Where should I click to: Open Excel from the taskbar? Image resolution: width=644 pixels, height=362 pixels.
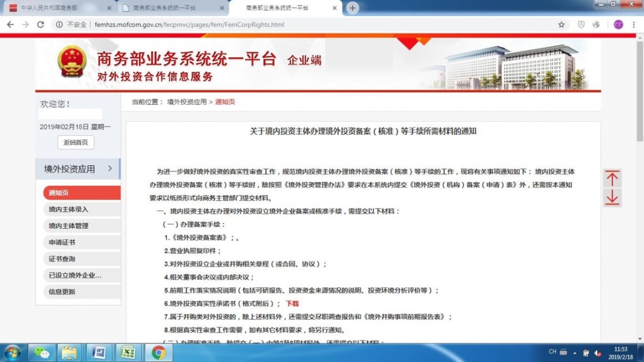coord(128,352)
